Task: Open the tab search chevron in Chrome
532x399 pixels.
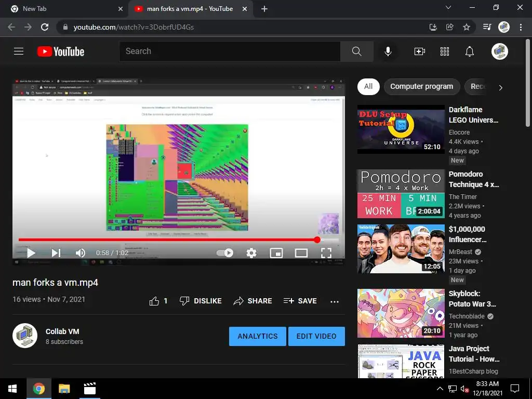Action: pos(448,7)
